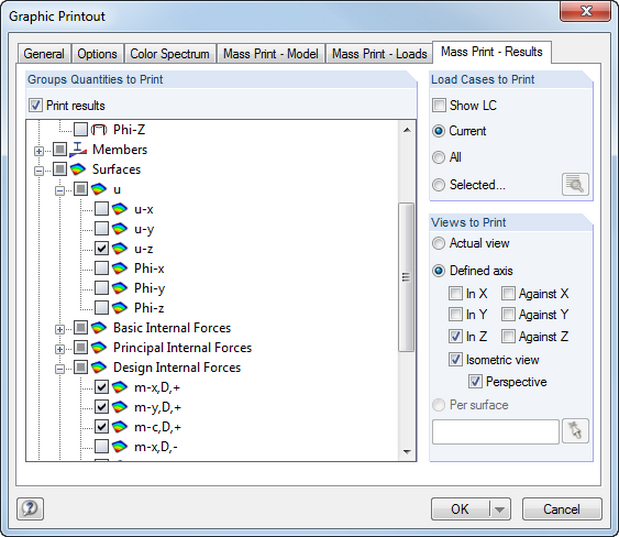Enable the Show LC checkbox
The height and width of the screenshot is (537, 619).
coord(439,105)
